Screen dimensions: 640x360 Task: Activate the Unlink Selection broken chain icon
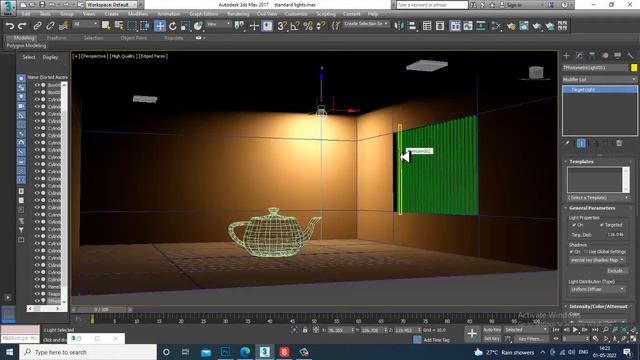50,26
